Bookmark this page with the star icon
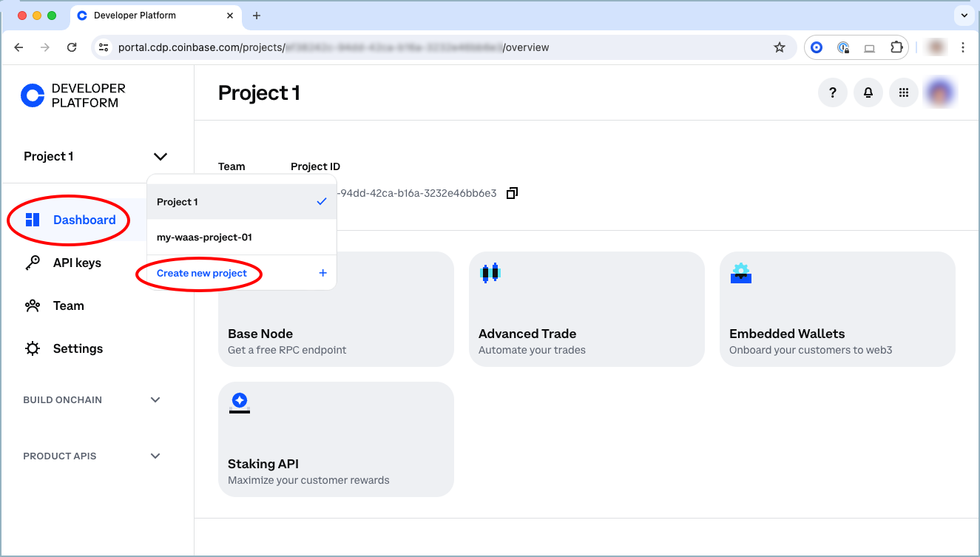Viewport: 980px width, 557px height. [780, 47]
